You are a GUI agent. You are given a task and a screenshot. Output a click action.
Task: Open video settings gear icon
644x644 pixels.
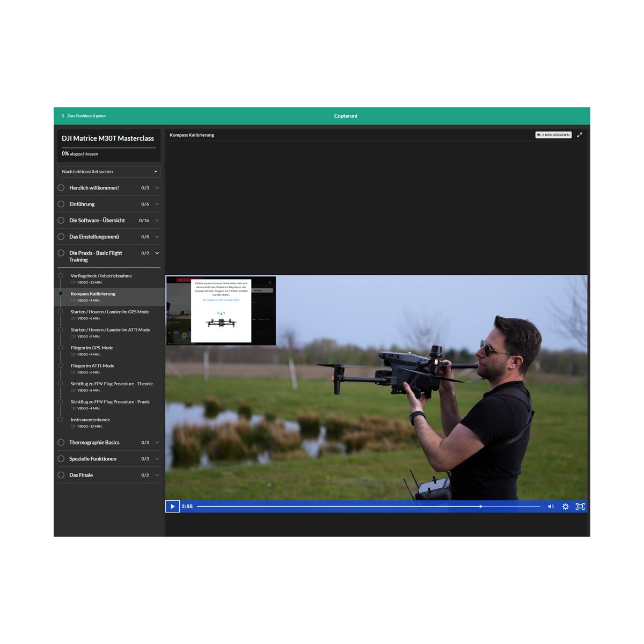(565, 507)
